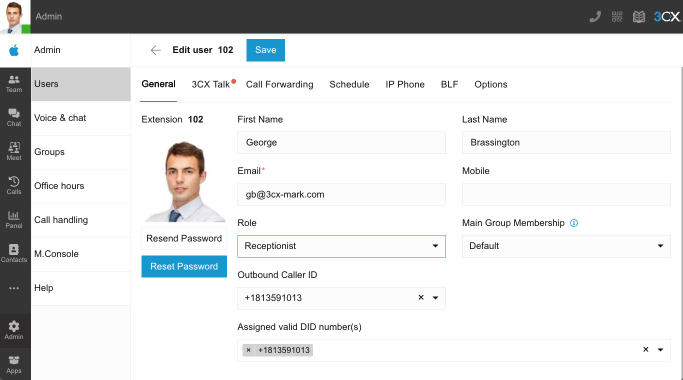Clear the Outbound Caller ID value
Image resolution: width=683 pixels, height=380 pixels.
point(421,298)
